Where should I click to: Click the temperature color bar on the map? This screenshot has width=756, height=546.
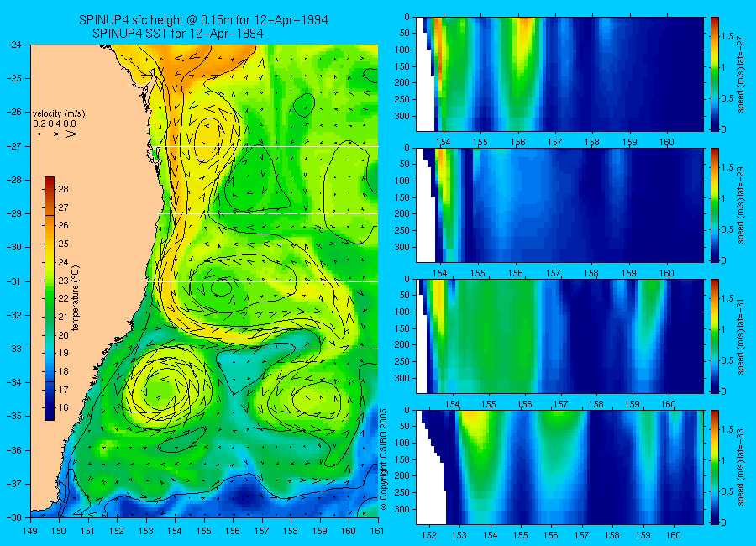tap(50, 298)
